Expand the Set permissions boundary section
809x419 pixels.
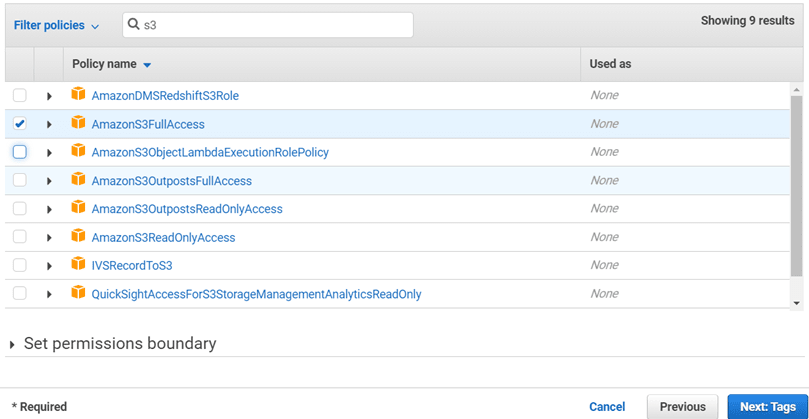(12, 344)
